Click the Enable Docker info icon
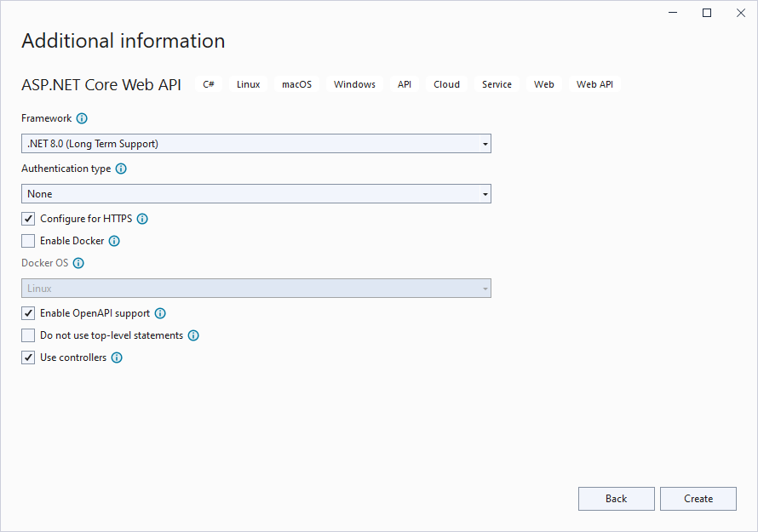Viewport: 758px width, 532px height. 114,241
